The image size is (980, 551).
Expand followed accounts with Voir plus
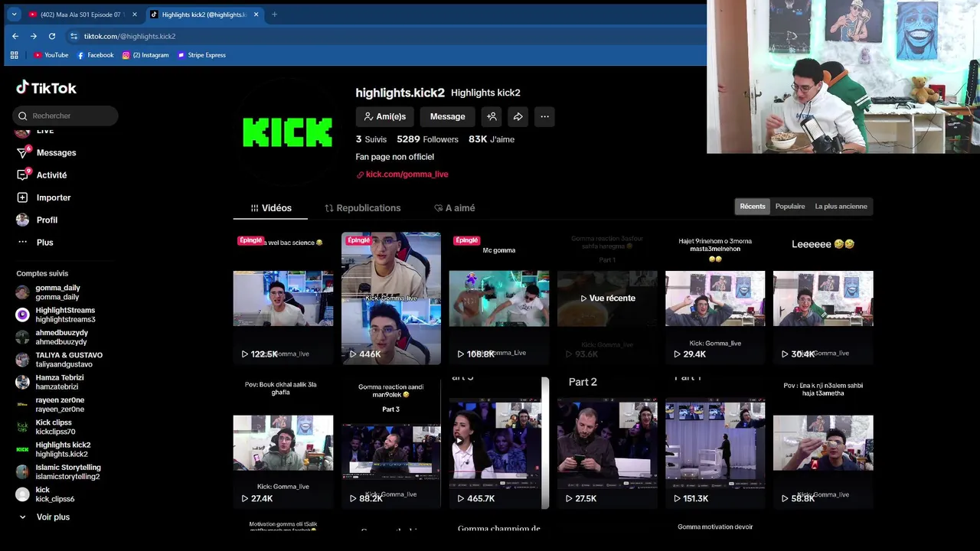point(44,517)
